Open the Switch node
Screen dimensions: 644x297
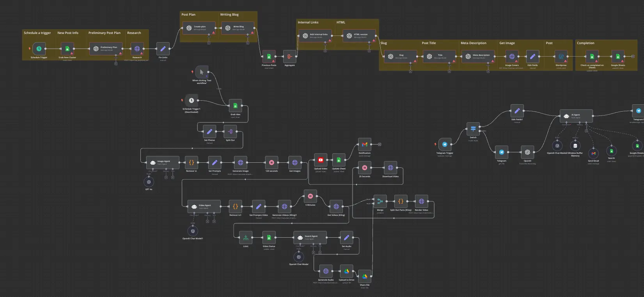tap(473, 129)
